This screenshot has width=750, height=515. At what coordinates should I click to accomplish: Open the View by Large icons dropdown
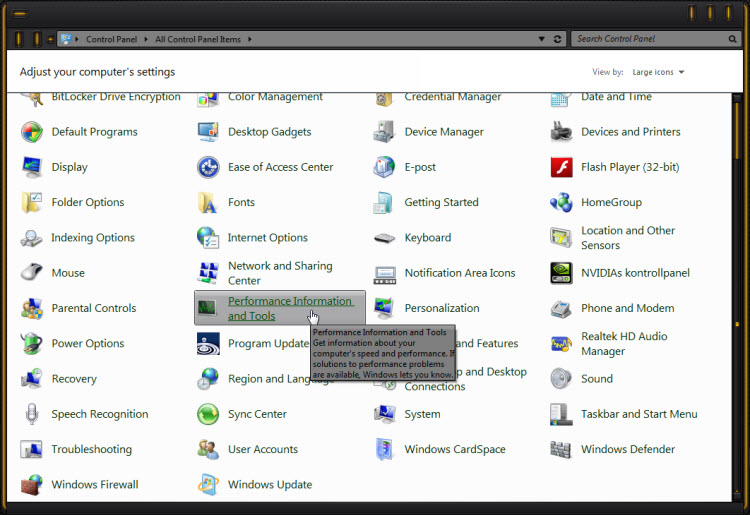658,72
